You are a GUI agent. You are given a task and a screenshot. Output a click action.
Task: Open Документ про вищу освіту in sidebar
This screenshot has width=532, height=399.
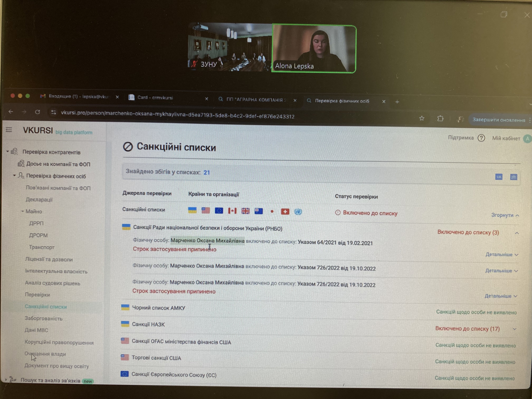coord(56,366)
